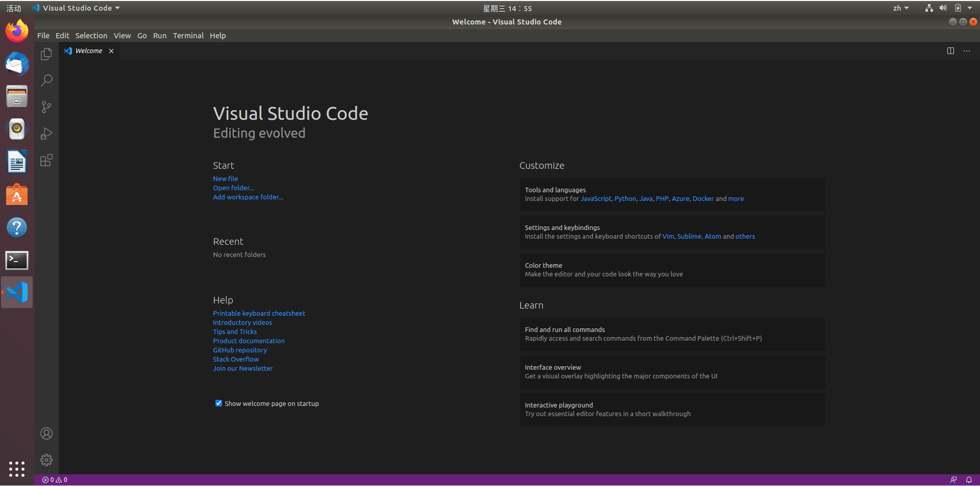
Task: Click the feedback icon in the status bar
Action: [953, 480]
